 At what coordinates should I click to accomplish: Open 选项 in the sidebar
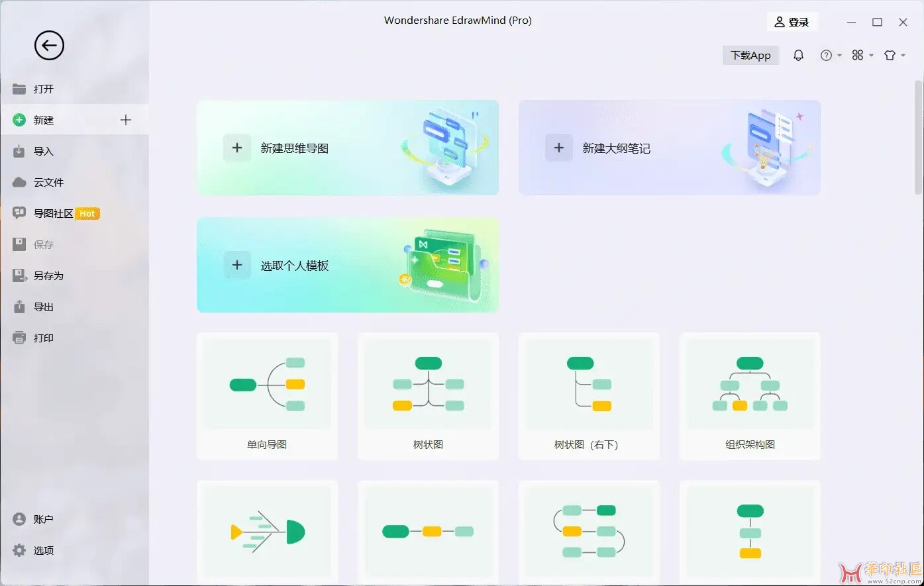pos(75,550)
